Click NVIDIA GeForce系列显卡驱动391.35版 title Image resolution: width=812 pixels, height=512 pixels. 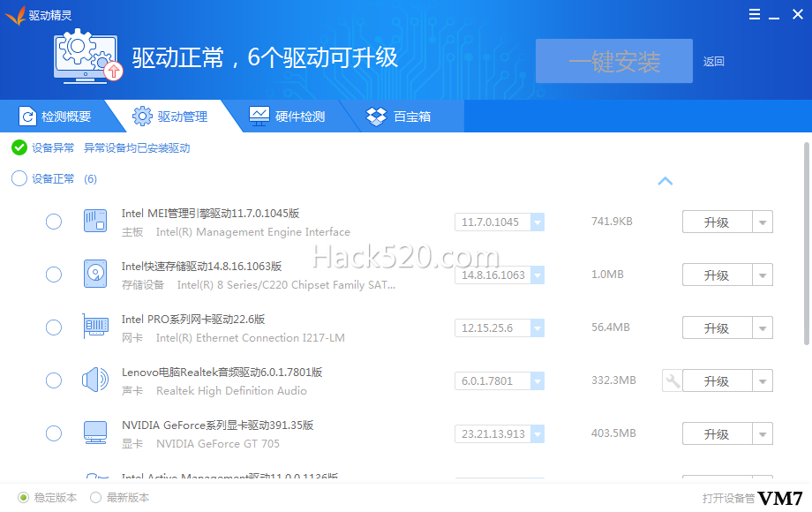(217, 425)
